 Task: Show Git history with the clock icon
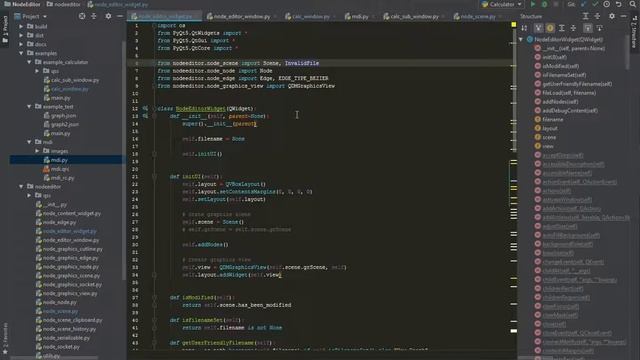click(607, 4)
